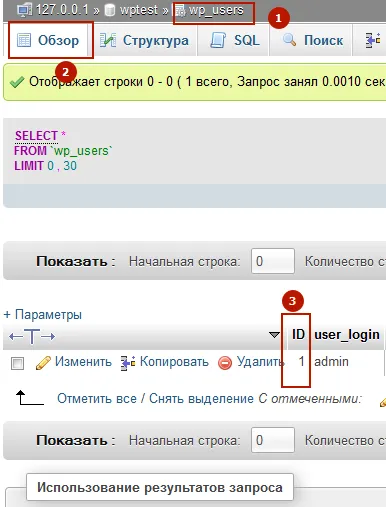
Task: Click the Обзор table icon
Action: tap(24, 40)
